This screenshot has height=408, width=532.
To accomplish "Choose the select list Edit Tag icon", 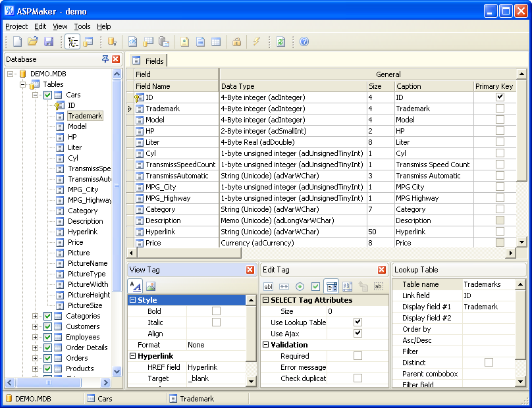I will [x=331, y=286].
